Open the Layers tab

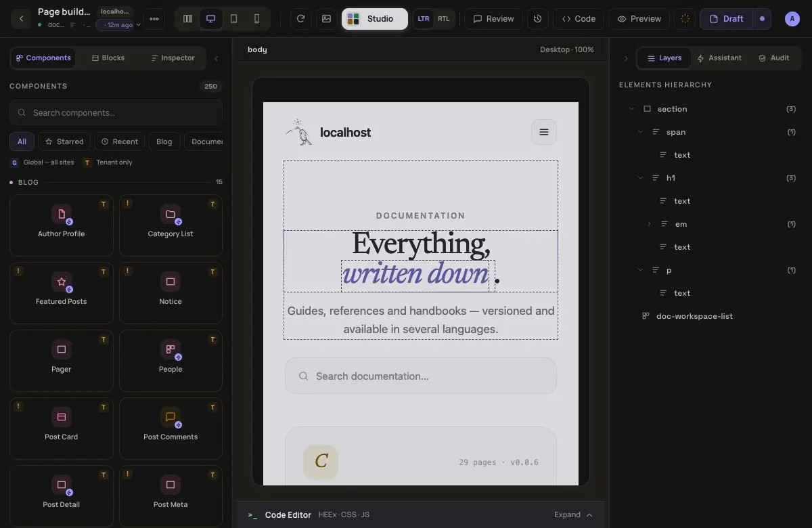pyautogui.click(x=664, y=58)
